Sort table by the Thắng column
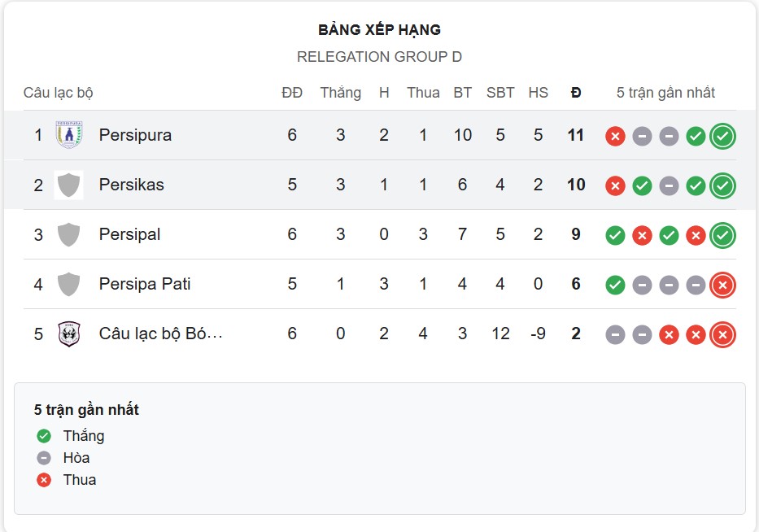The width and height of the screenshot is (759, 532). 341,93
